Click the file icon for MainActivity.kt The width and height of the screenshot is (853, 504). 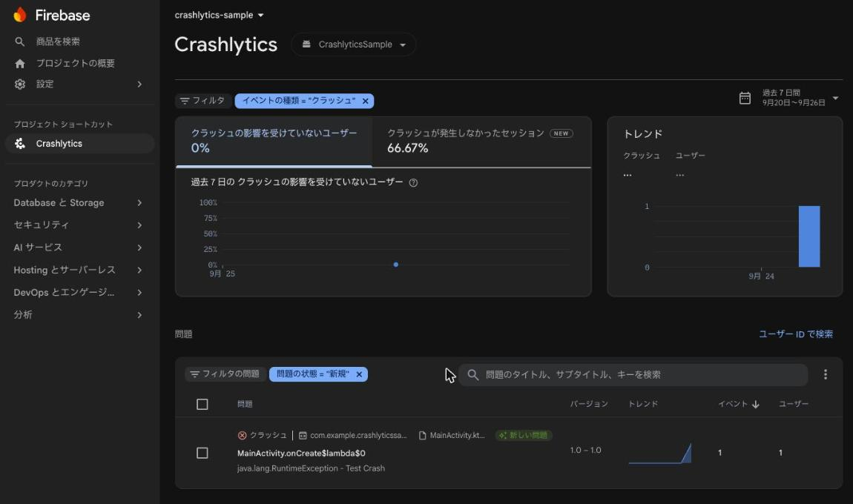(422, 436)
